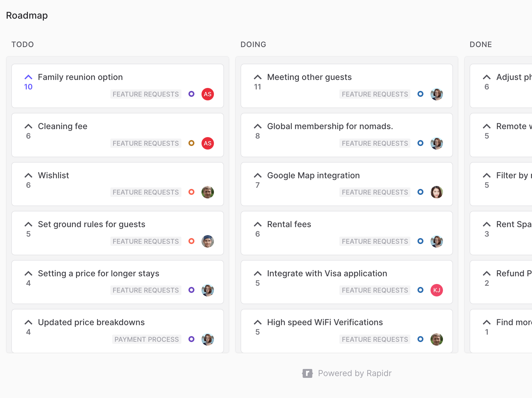Click the PAYMENT PROCESS tag on Updated price breakdowns
The width and height of the screenshot is (532, 398).
[147, 339]
